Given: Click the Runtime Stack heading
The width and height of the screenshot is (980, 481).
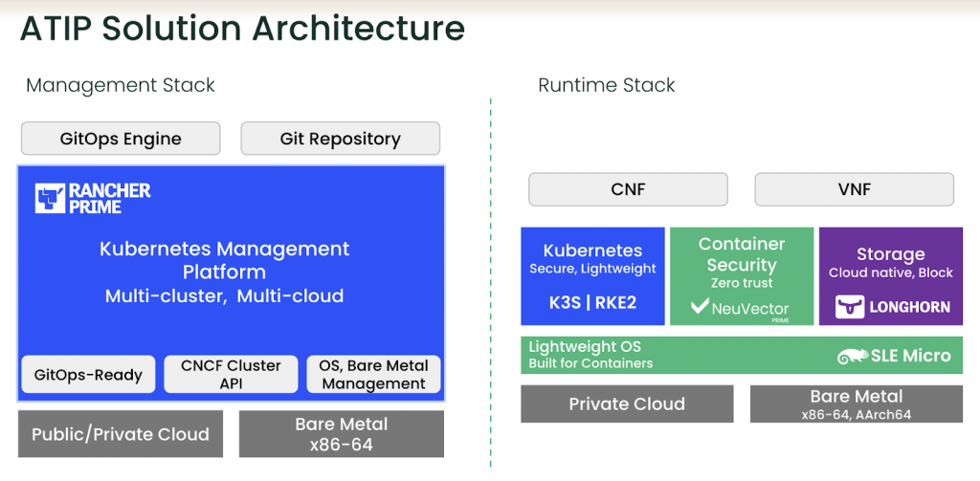Looking at the screenshot, I should click(606, 85).
